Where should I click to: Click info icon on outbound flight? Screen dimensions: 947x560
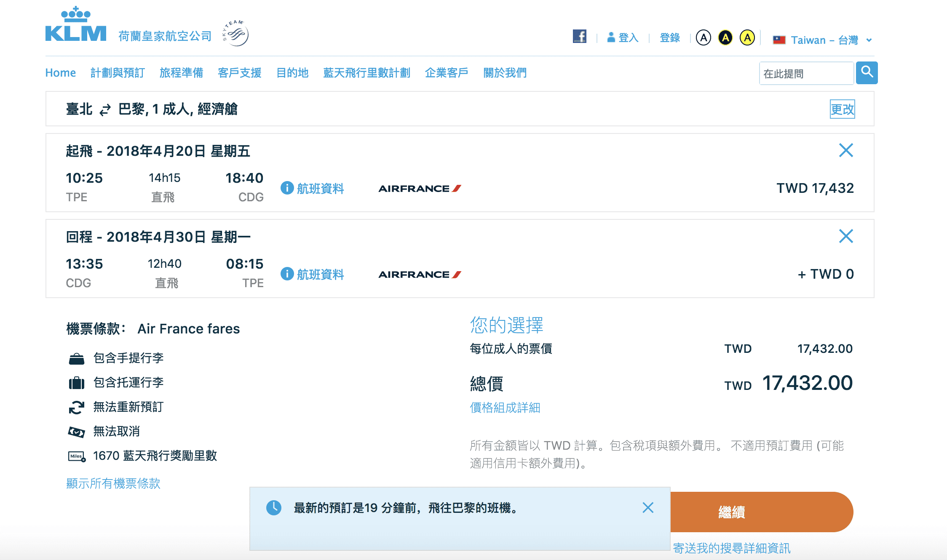click(287, 188)
